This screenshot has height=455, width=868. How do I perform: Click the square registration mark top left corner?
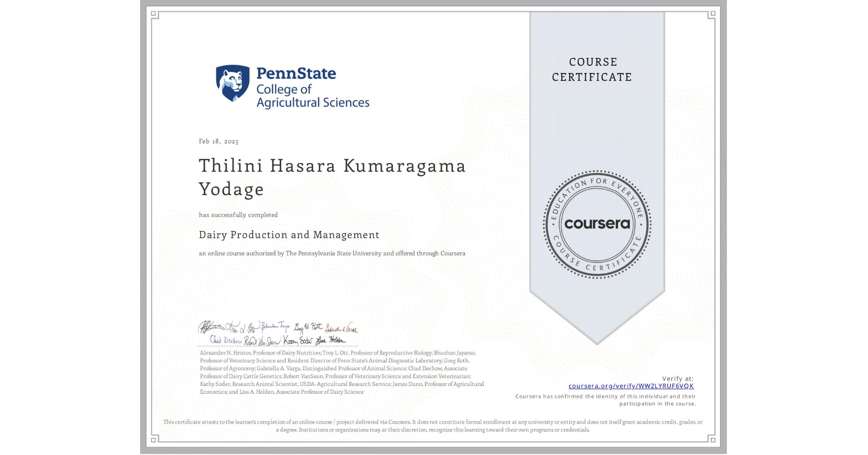point(154,13)
